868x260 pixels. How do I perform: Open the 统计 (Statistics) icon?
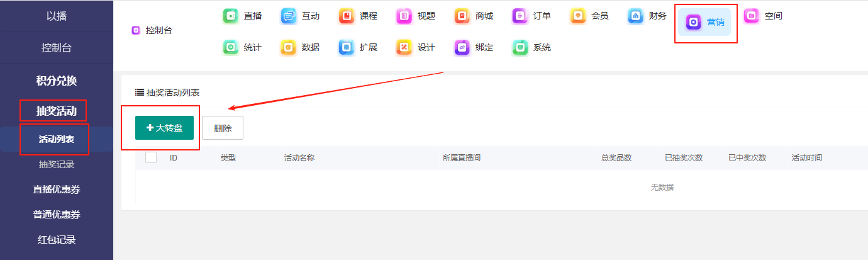[231, 47]
